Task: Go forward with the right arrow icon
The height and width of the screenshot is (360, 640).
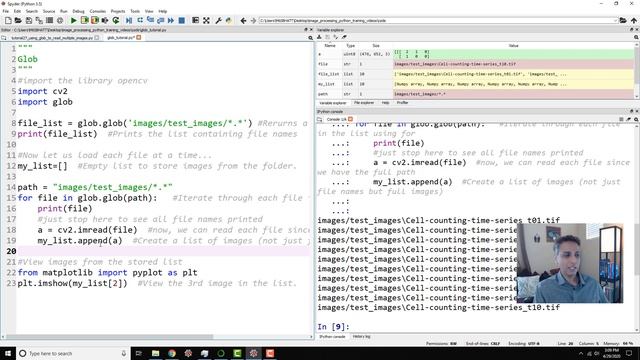Action: point(253,20)
